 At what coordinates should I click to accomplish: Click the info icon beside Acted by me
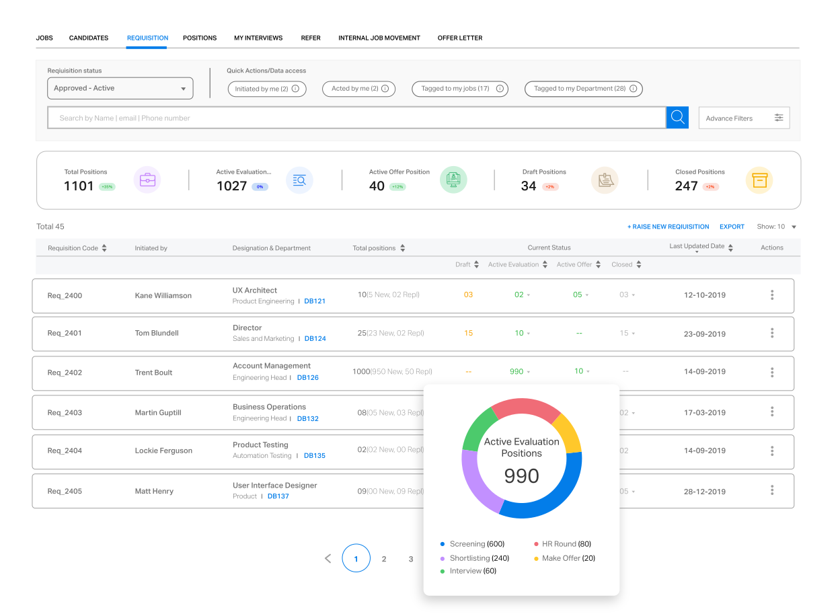click(385, 89)
